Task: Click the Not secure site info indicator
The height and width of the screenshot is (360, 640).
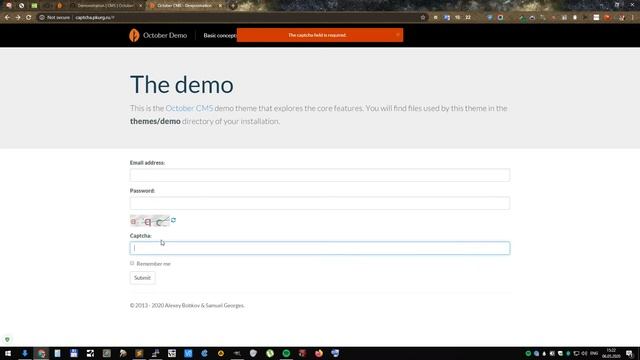Action: click(x=55, y=18)
